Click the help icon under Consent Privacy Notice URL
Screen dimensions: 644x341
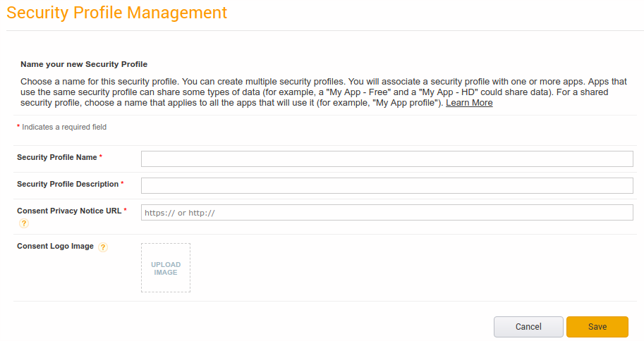tap(24, 223)
